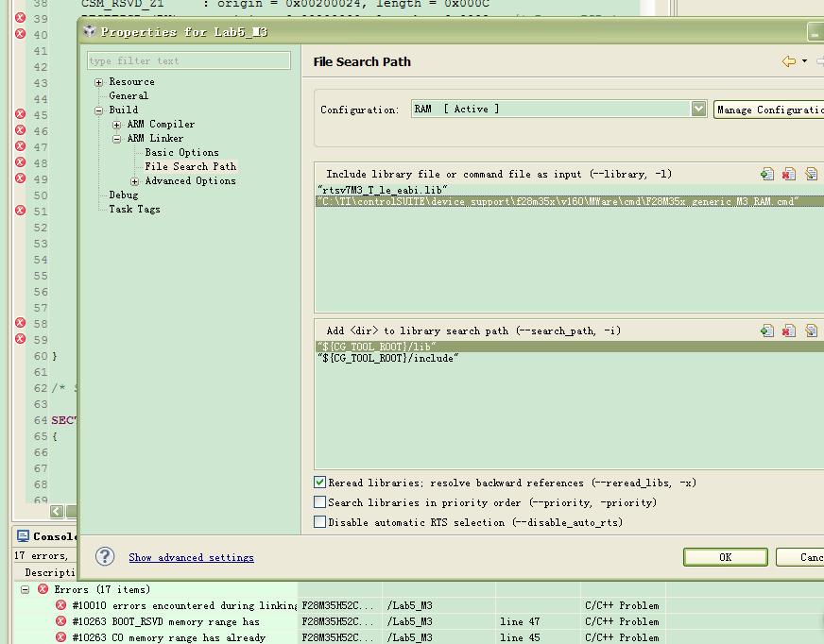824x644 pixels.
Task: Collapse the Errors (17 items) group
Action: 25,589
